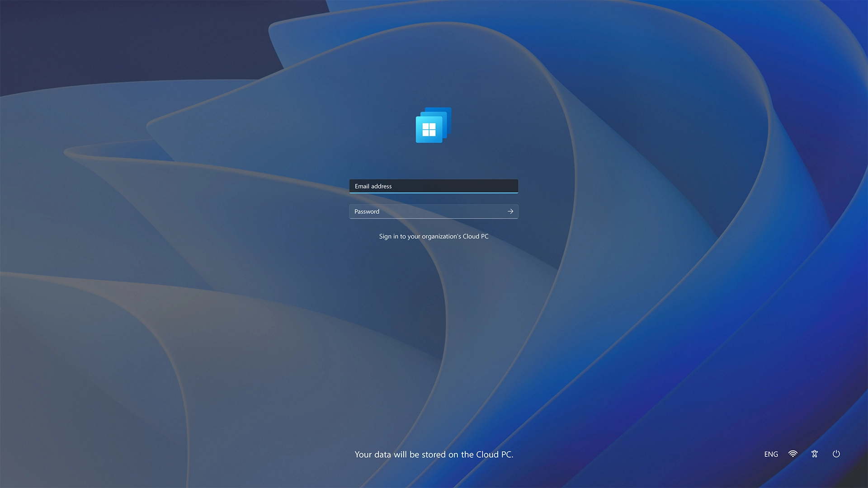Expand the accessibility settings flyout
This screenshot has width=868, height=488.
pyautogui.click(x=814, y=454)
